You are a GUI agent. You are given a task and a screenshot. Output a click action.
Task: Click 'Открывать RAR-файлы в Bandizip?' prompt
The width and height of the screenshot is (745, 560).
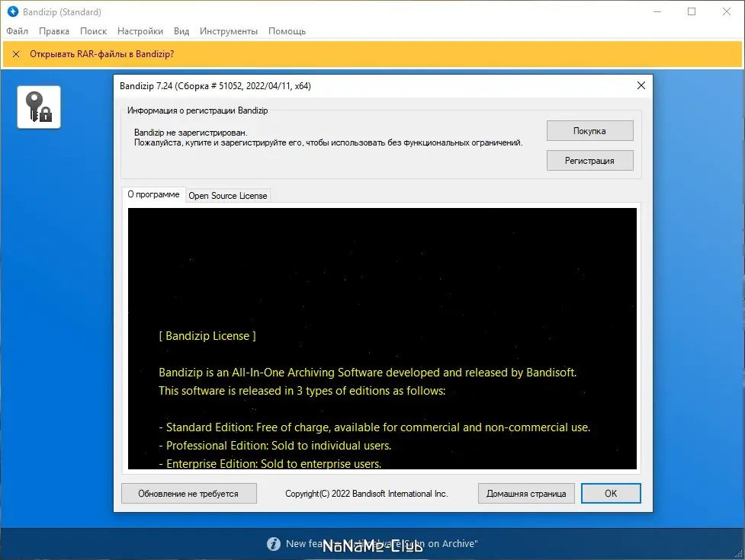point(101,54)
